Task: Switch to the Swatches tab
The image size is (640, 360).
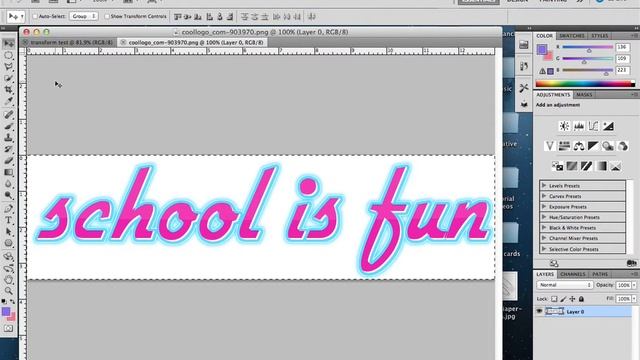Action: tap(572, 36)
